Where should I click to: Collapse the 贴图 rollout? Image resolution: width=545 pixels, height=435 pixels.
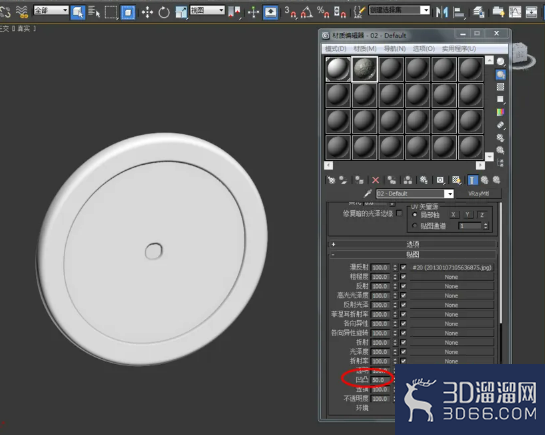413,255
